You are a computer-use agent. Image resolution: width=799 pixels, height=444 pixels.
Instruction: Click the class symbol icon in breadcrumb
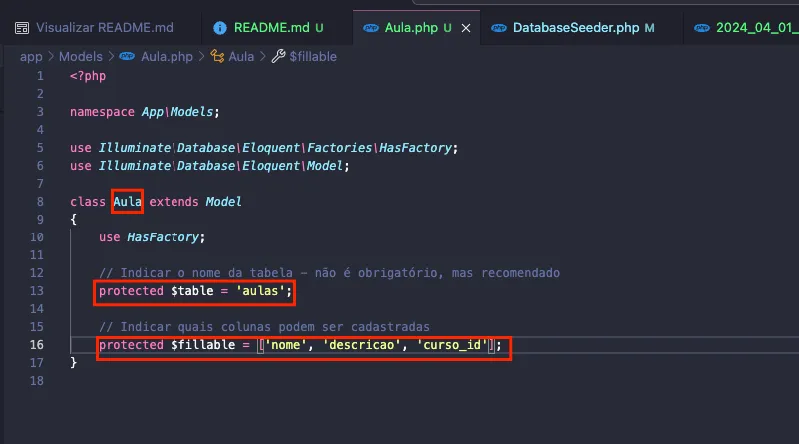pyautogui.click(x=217, y=56)
